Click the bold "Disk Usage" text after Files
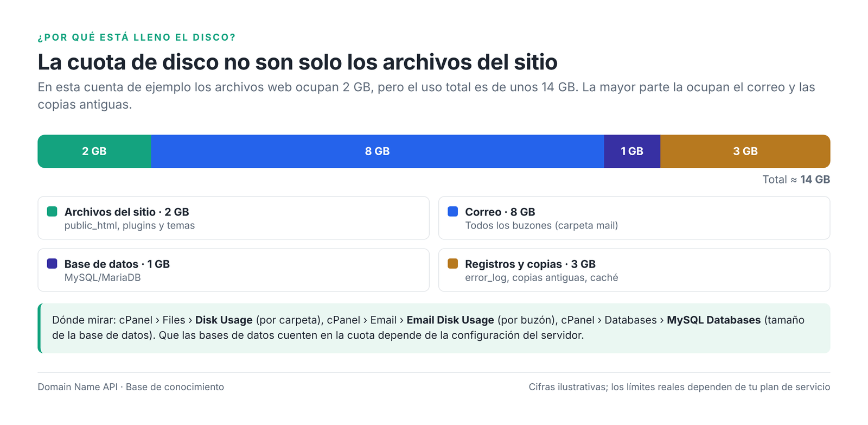The image size is (868, 425). pos(224,320)
